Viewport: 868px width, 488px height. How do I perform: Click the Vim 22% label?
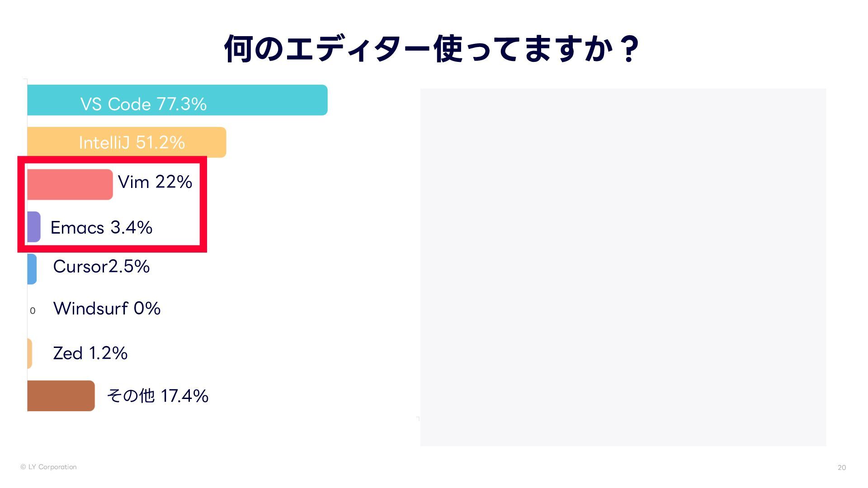(x=155, y=182)
